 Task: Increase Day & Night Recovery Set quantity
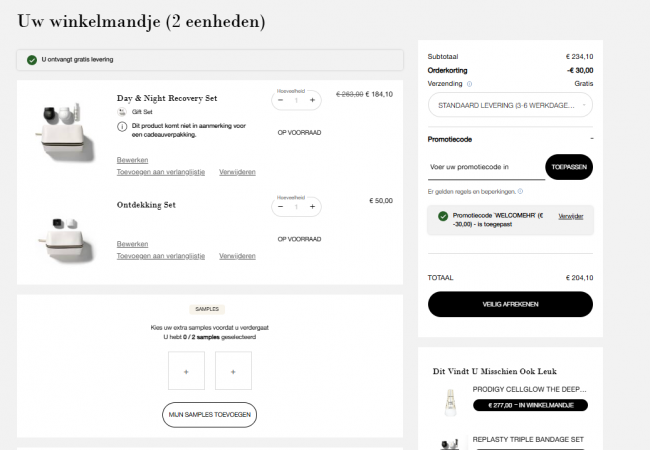click(312, 100)
